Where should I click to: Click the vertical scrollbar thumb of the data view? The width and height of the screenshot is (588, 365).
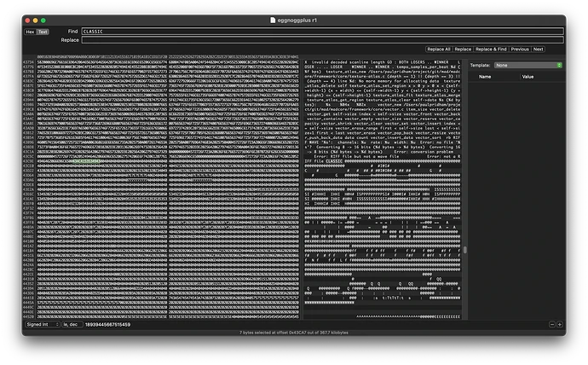465,250
